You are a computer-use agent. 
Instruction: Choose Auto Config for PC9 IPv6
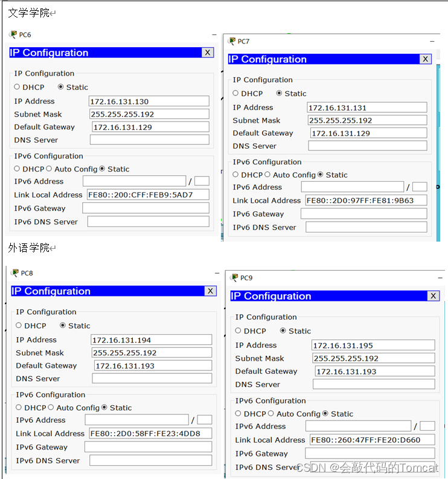tap(271, 413)
